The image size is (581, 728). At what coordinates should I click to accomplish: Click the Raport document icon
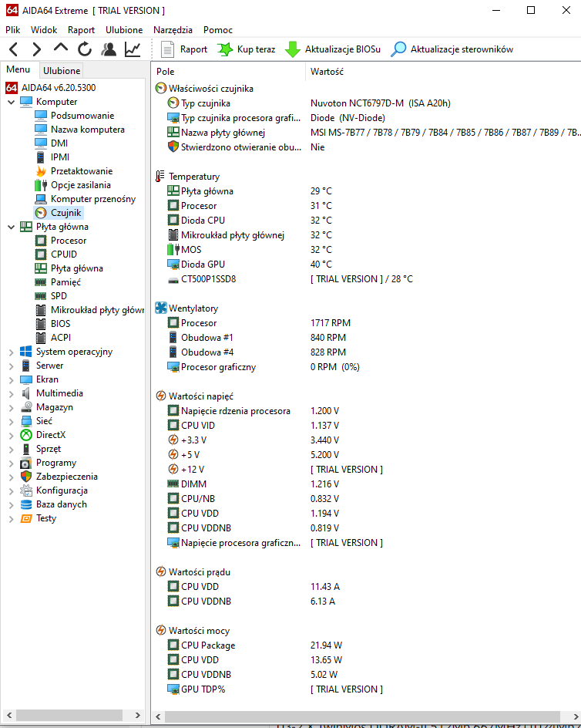pos(167,49)
